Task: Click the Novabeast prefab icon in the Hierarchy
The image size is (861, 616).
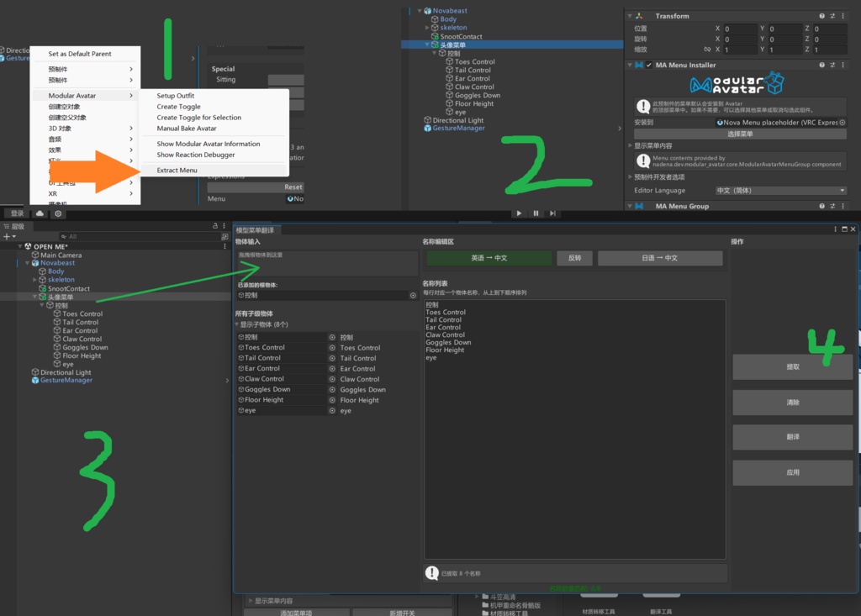Action: pos(35,263)
